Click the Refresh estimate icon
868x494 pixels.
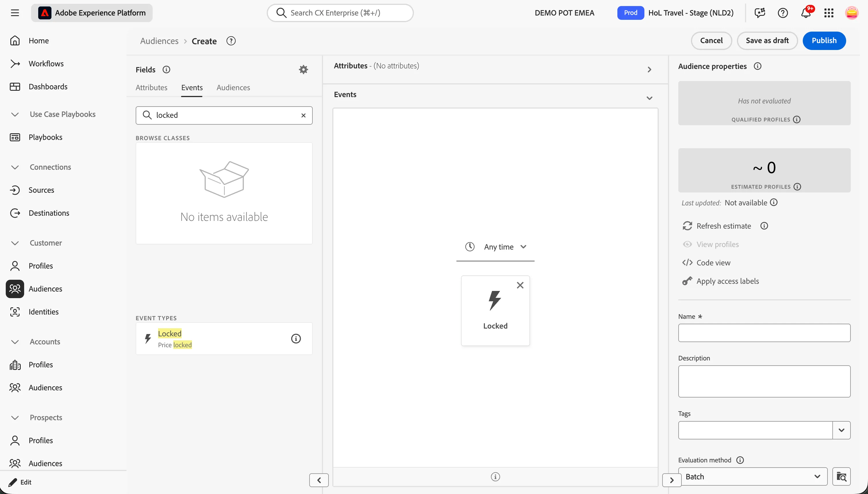(687, 226)
